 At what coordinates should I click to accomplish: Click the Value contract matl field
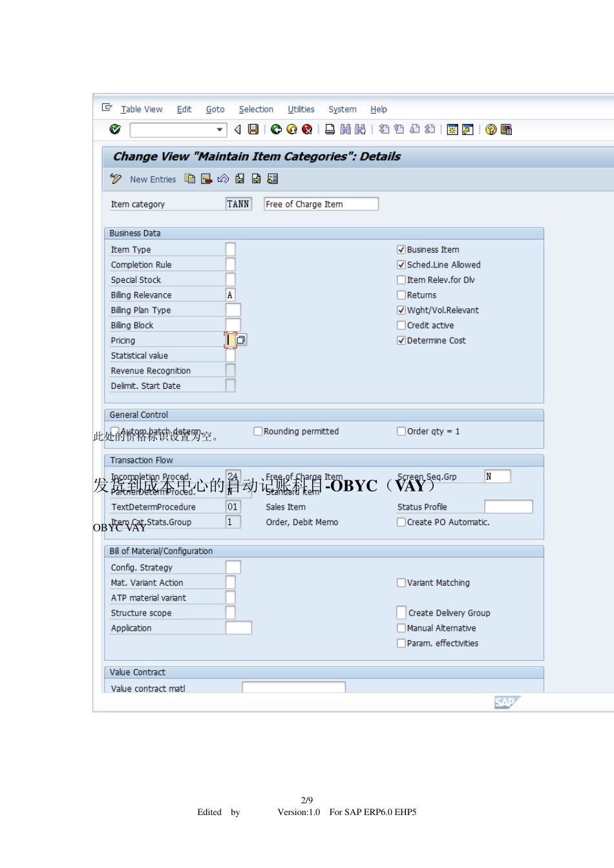click(293, 688)
